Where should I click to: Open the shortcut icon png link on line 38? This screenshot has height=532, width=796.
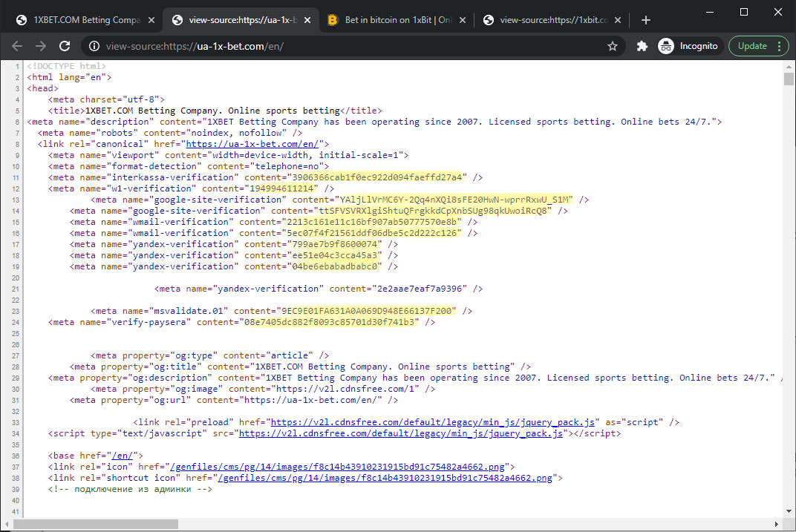[x=385, y=479]
